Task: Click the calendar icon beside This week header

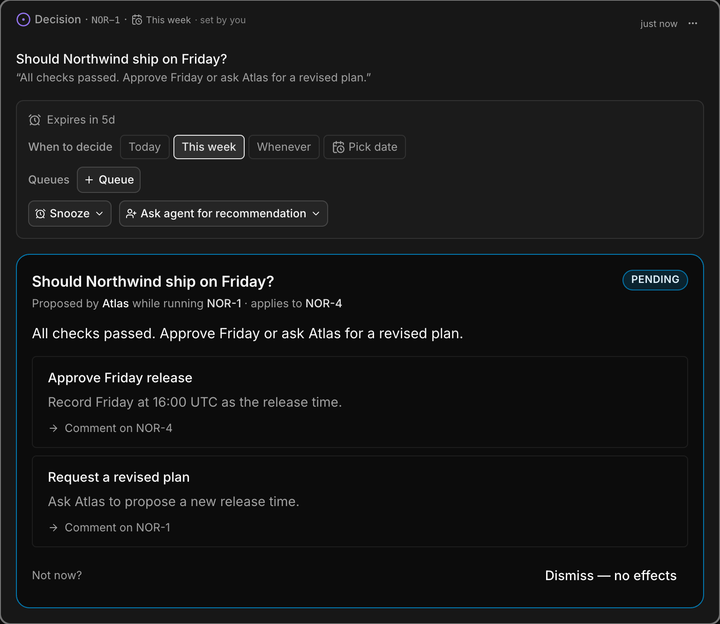Action: (137, 20)
